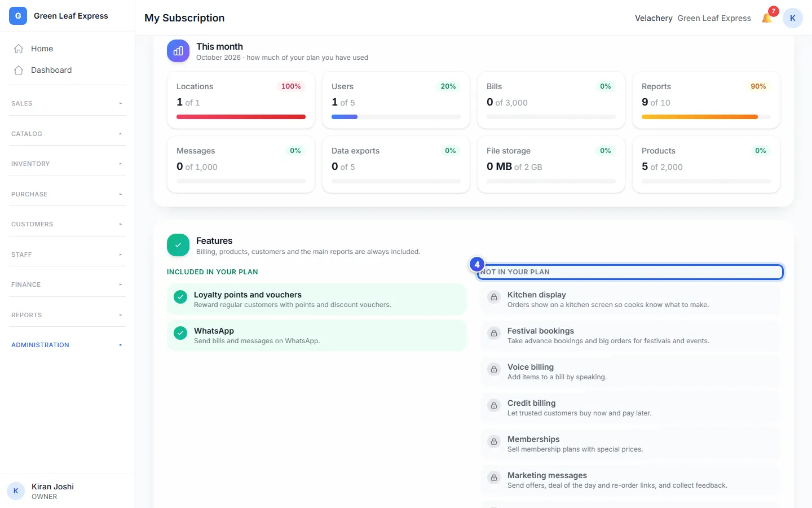Click the 'My Subscription' page title

184,18
